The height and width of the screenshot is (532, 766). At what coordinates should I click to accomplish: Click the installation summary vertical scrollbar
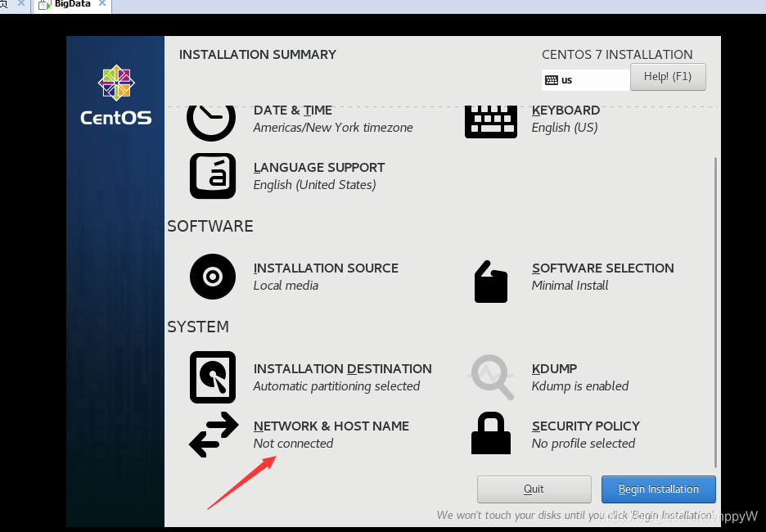tap(716, 313)
